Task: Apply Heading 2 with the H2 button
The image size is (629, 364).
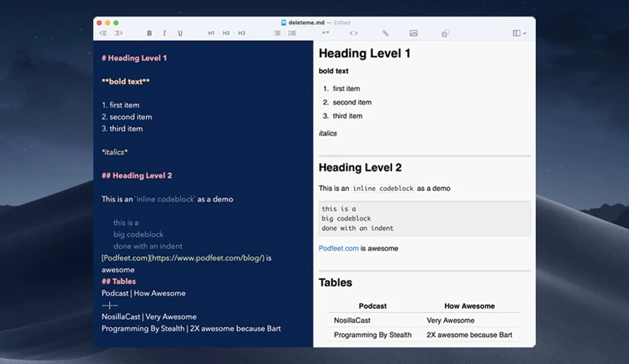Action: (x=226, y=33)
